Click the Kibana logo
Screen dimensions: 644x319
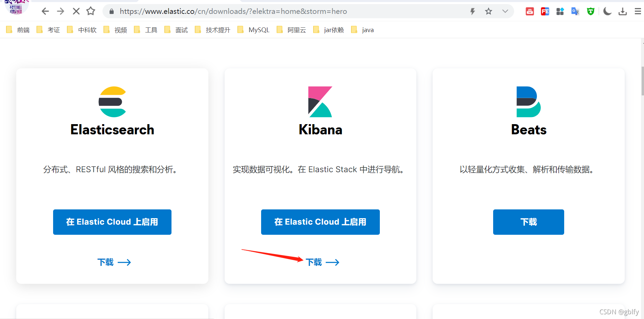click(x=320, y=102)
